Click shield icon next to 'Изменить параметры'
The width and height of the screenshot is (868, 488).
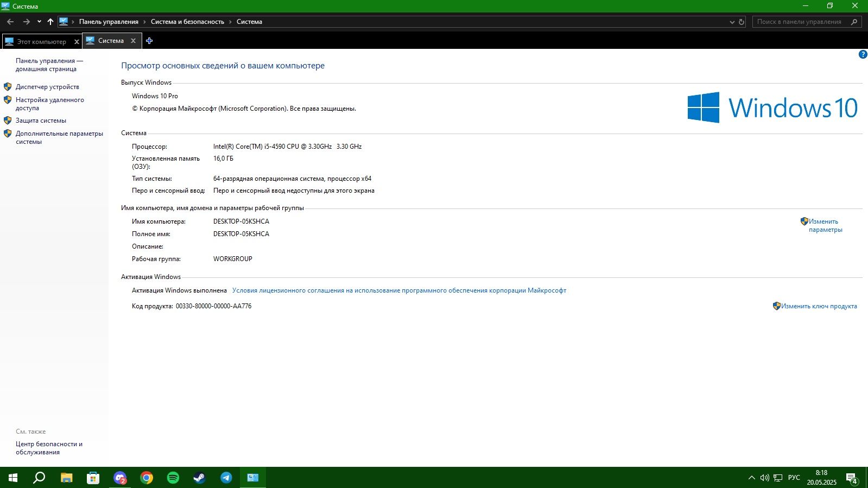pyautogui.click(x=804, y=221)
